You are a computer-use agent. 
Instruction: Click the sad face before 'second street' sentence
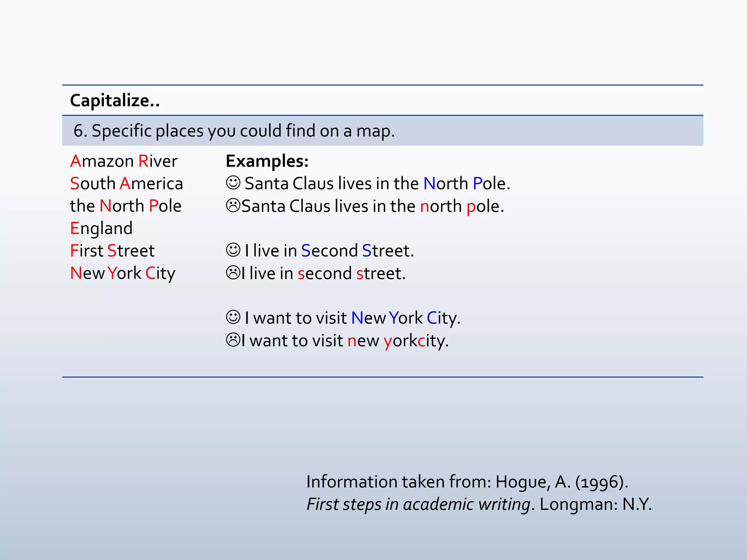[233, 273]
